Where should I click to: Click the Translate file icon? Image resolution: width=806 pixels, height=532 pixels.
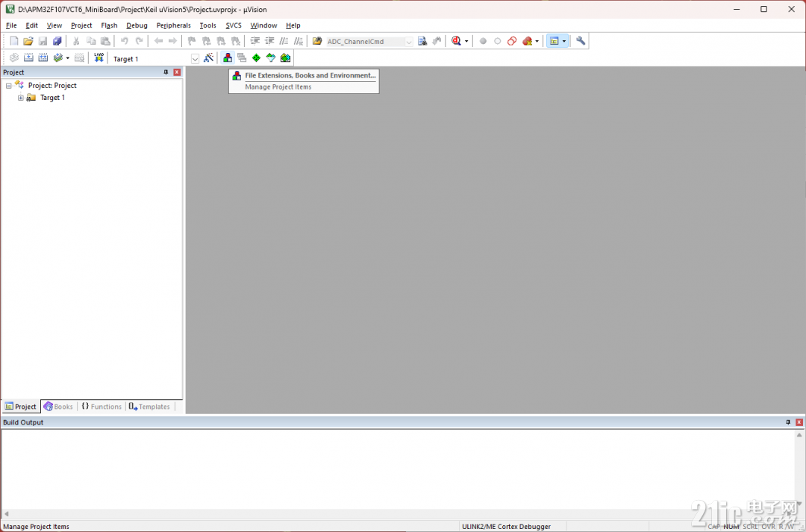click(14, 58)
